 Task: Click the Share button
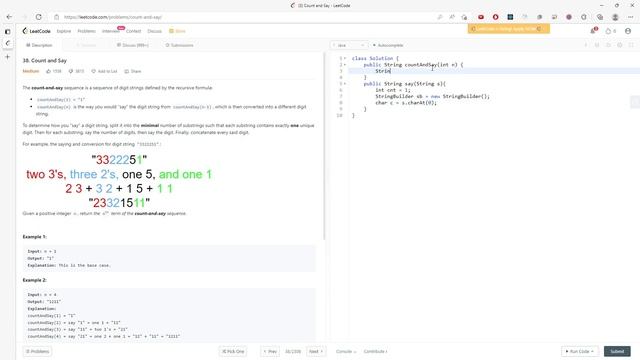click(133, 71)
